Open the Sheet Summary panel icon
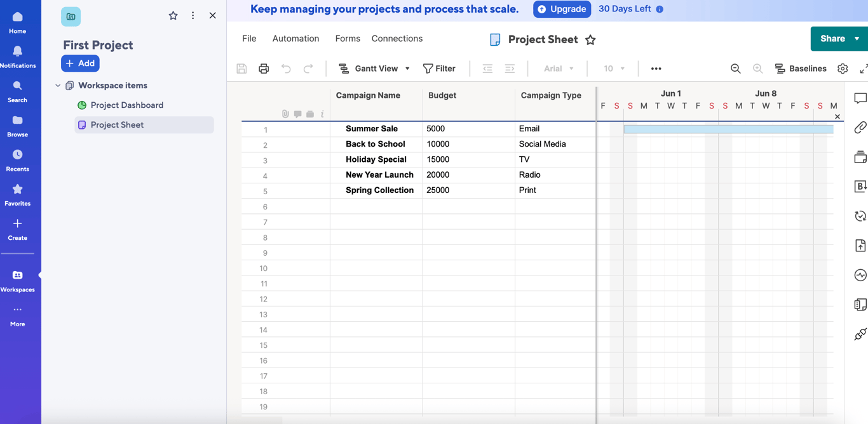Viewport: 868px width, 424px height. pos(860,305)
